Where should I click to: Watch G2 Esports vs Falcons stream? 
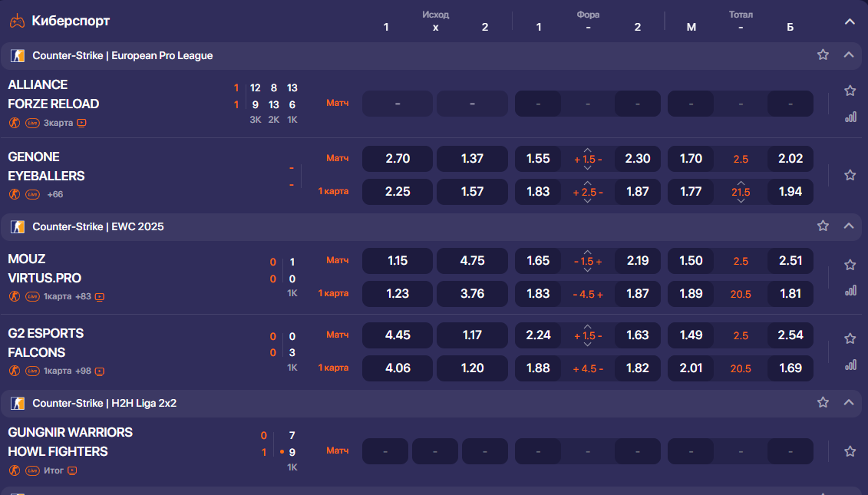coord(100,371)
